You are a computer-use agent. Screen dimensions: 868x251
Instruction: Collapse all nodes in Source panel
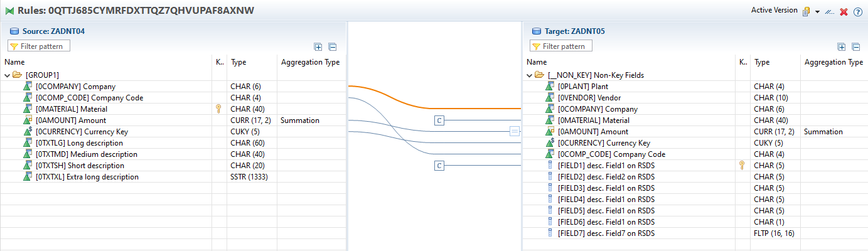[333, 46]
